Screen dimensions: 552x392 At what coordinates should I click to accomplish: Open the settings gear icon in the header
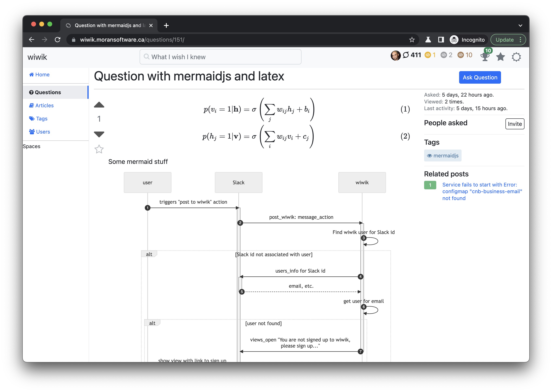pyautogui.click(x=516, y=57)
